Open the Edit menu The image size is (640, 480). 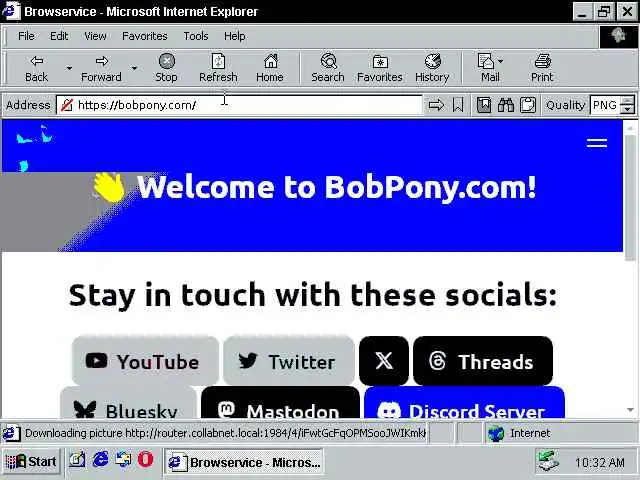59,36
